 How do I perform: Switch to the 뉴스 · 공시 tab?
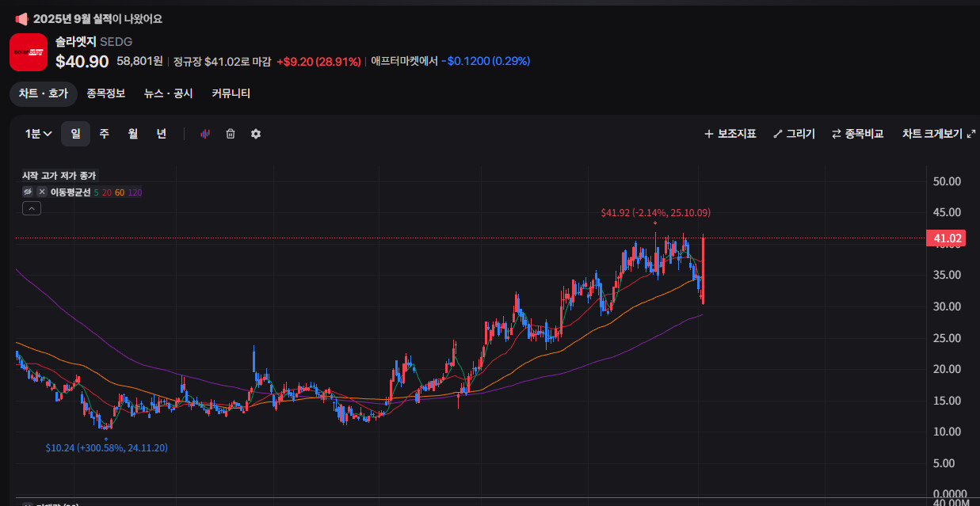point(168,93)
